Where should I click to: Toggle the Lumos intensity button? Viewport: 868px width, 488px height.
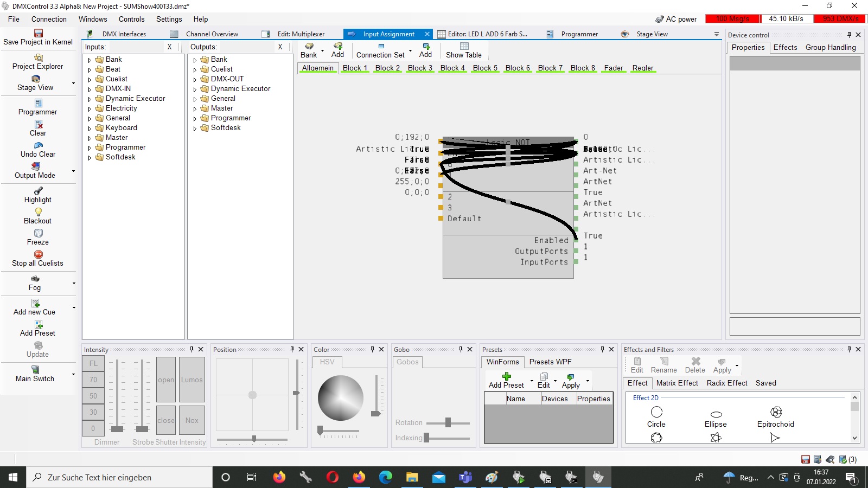coord(192,380)
